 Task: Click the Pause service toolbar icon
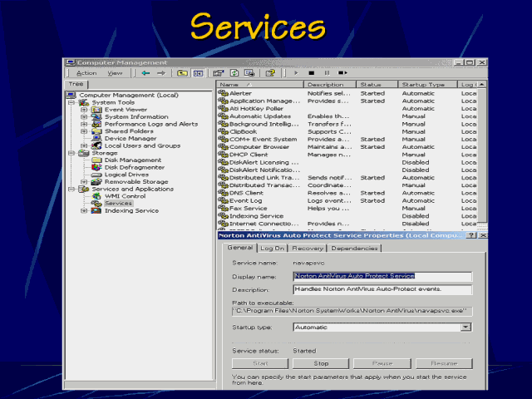327,72
